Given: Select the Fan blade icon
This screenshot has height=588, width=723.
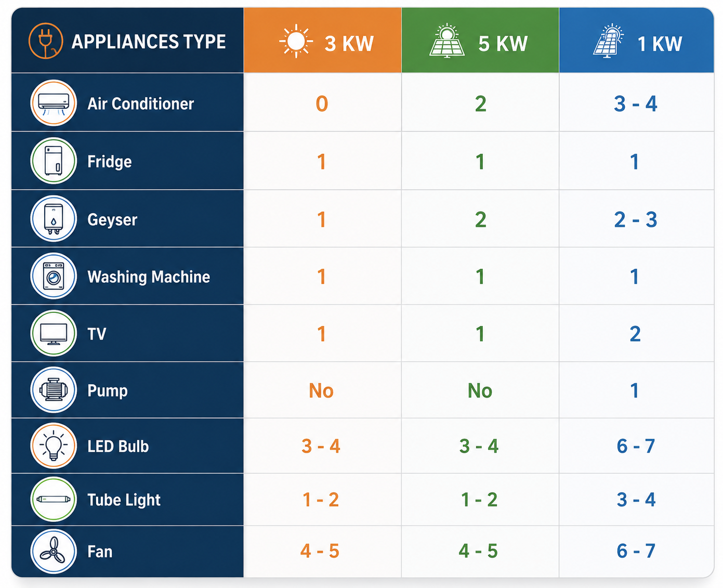Looking at the screenshot, I should pos(54,551).
